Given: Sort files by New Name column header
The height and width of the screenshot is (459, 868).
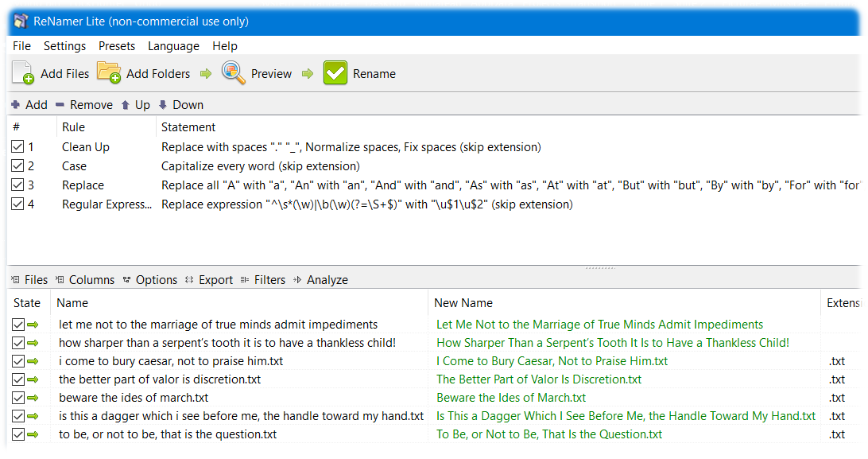Looking at the screenshot, I should 463,303.
